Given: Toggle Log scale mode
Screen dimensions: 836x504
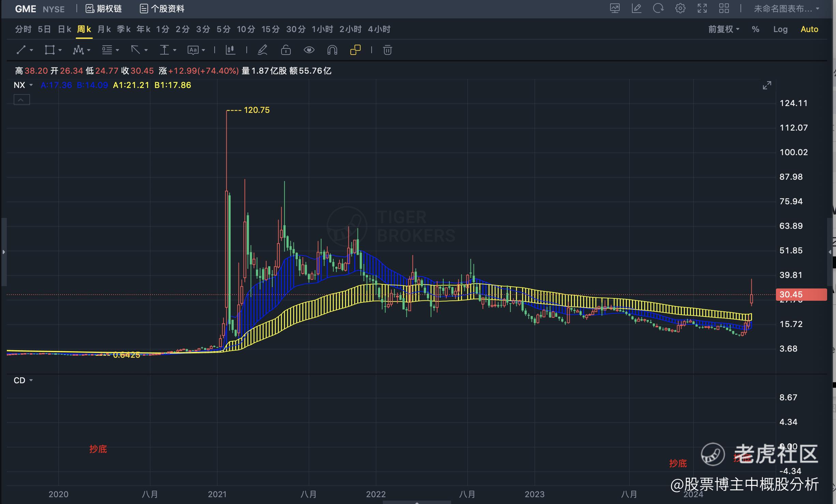Looking at the screenshot, I should pyautogui.click(x=780, y=29).
